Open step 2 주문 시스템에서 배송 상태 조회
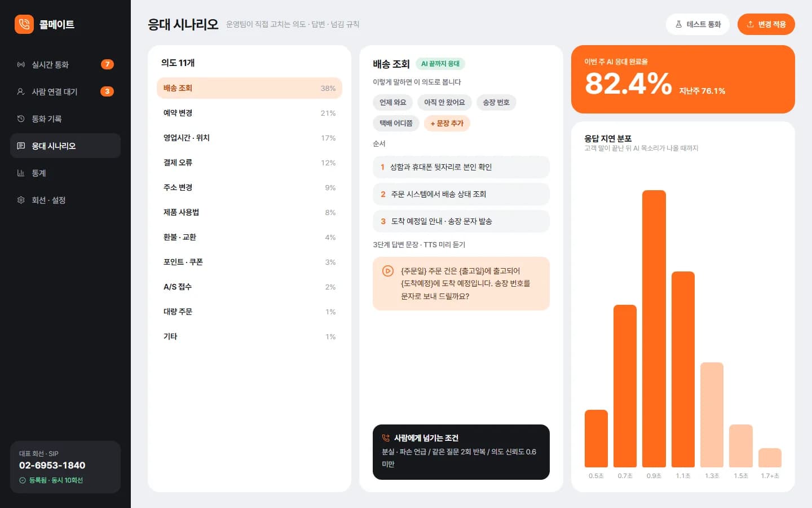The width and height of the screenshot is (812, 508). pos(461,194)
